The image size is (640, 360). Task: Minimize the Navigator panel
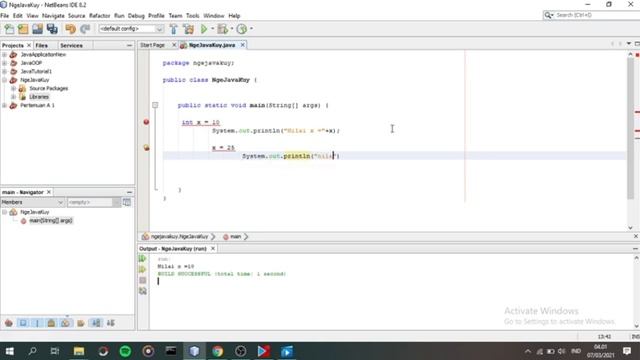(129, 192)
